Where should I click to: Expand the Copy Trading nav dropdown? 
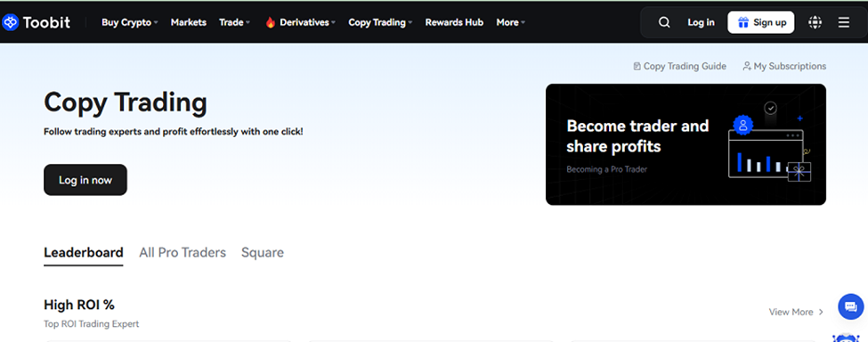click(381, 22)
